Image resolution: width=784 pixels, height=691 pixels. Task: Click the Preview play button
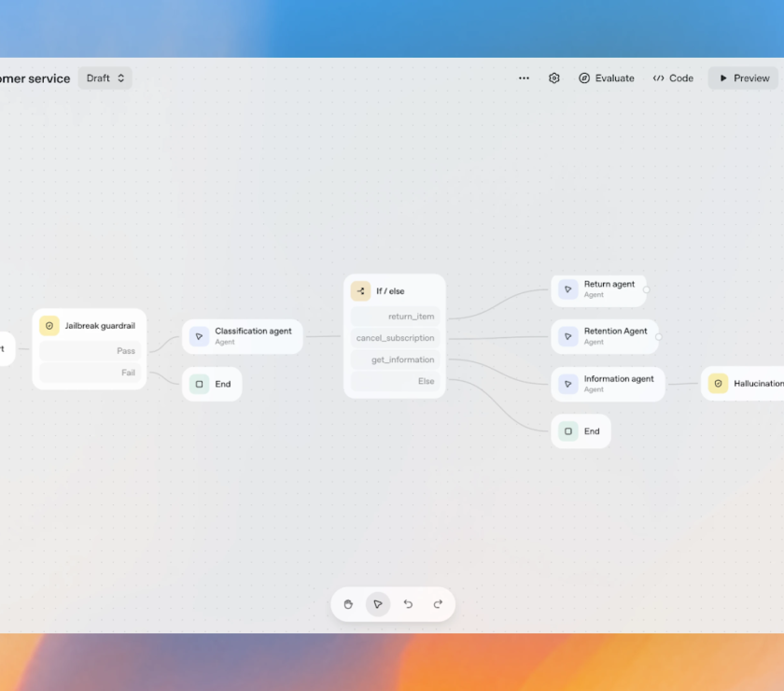(743, 78)
